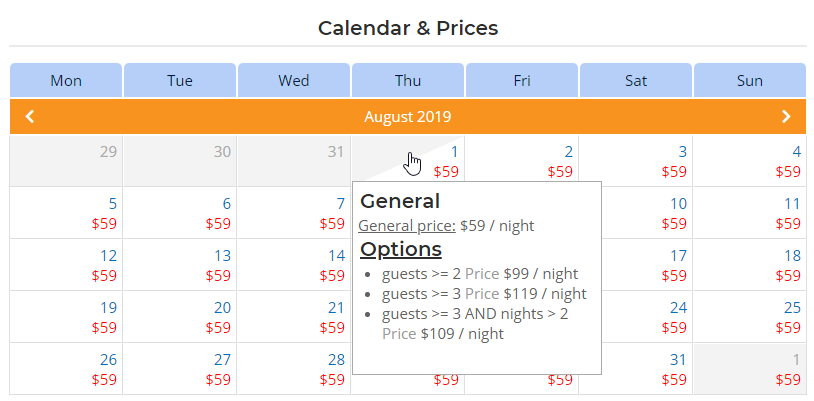This screenshot has height=401, width=814.
Task: Choose August 13 on calendar
Action: pyautogui.click(x=180, y=264)
